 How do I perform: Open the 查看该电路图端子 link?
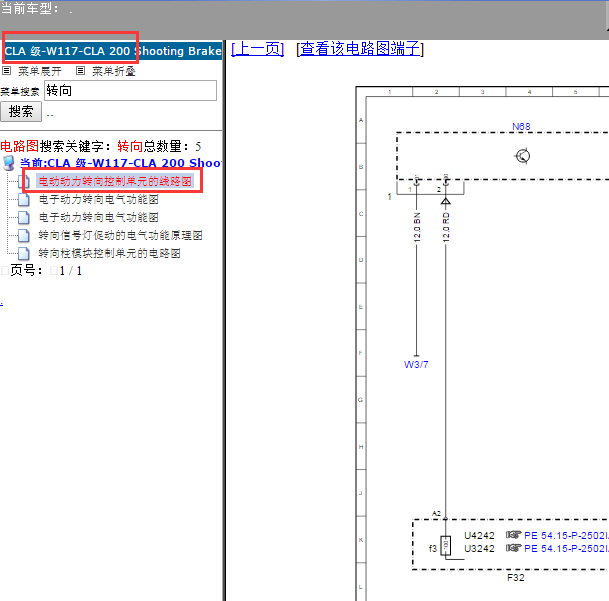[360, 49]
